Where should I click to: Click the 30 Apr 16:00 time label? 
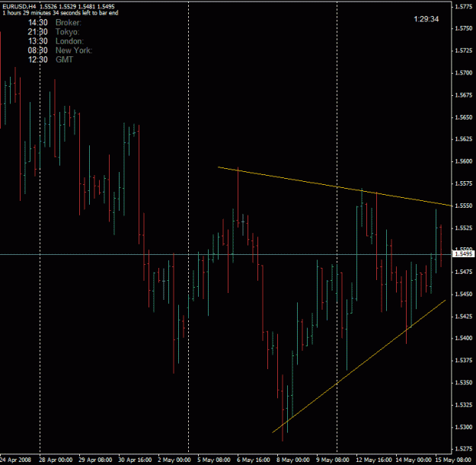135,460
